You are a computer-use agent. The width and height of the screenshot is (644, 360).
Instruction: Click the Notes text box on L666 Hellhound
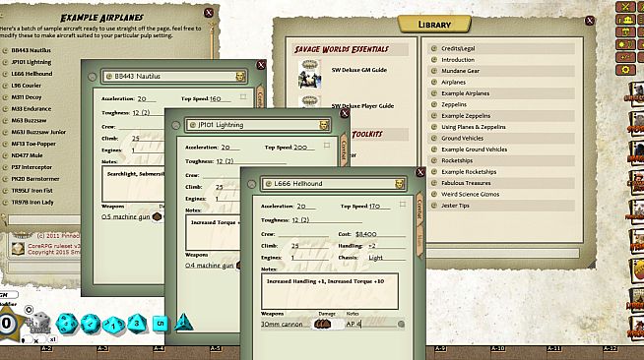(x=330, y=291)
